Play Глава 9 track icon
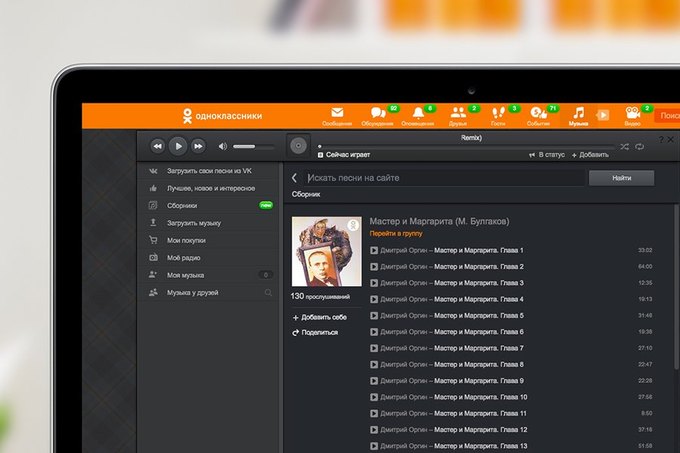The image size is (680, 453). 374,381
